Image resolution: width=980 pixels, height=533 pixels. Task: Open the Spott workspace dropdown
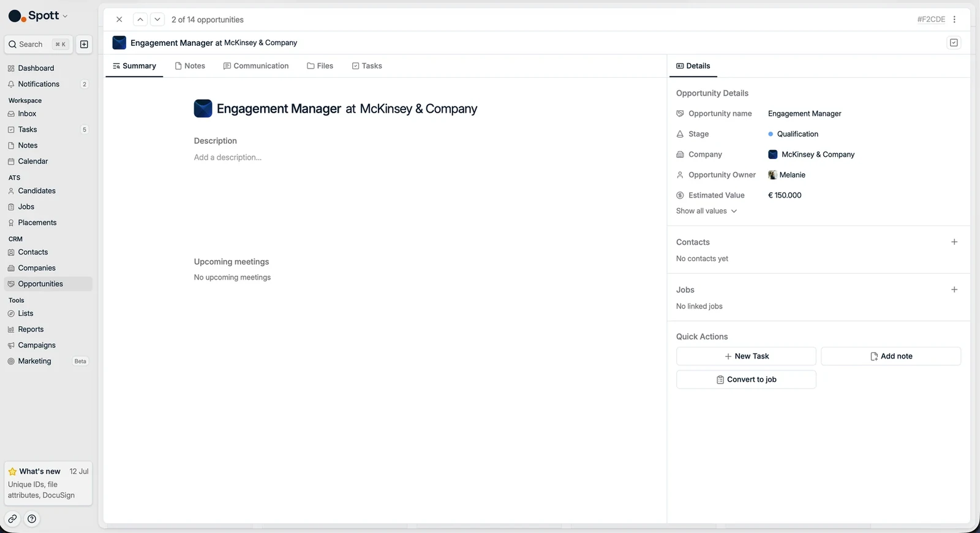[x=38, y=16]
